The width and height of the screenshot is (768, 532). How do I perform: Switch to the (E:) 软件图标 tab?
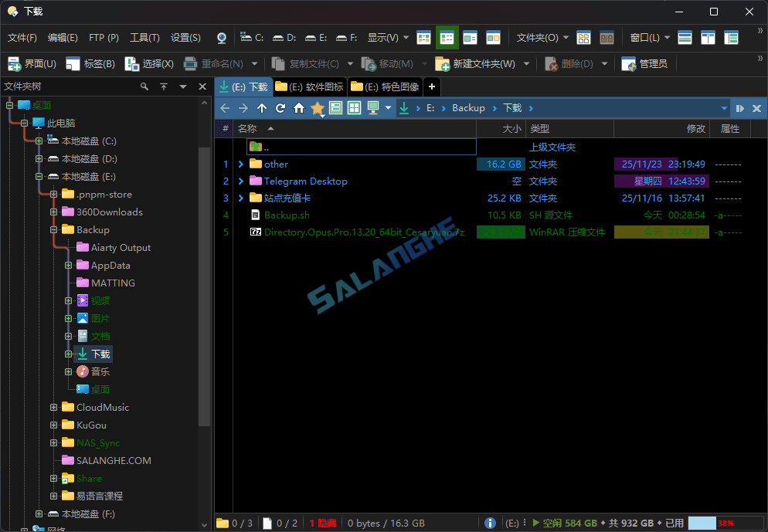point(310,86)
